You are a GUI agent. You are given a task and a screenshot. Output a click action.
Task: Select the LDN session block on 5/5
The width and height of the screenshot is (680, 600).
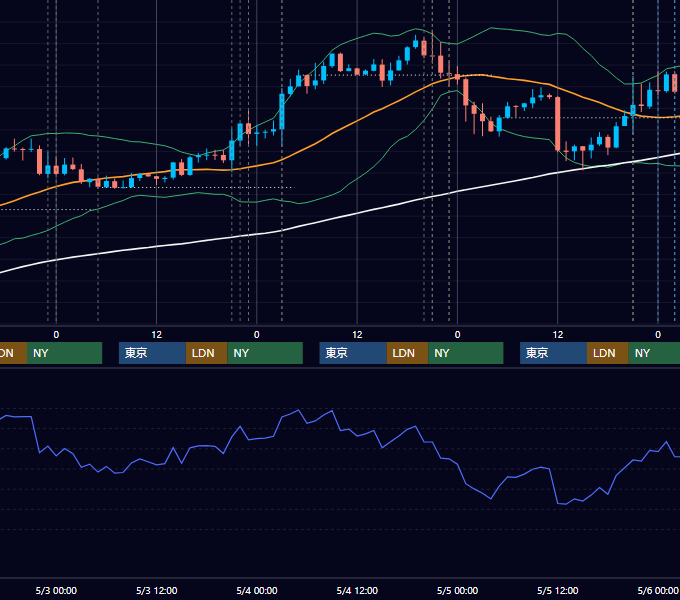coord(608,353)
